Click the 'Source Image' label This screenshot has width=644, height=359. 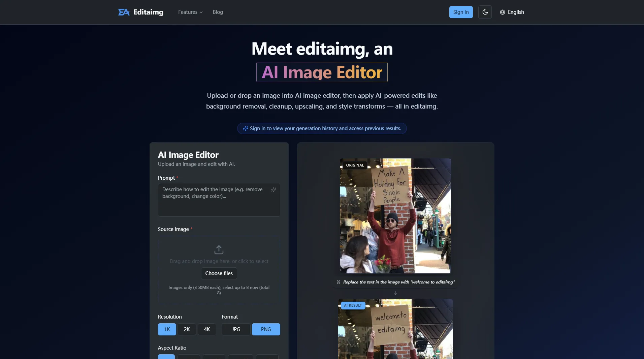173,229
